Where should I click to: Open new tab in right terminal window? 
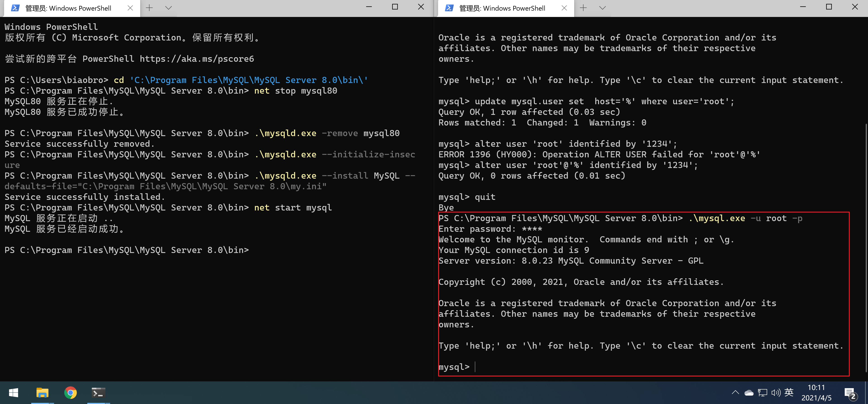click(583, 8)
